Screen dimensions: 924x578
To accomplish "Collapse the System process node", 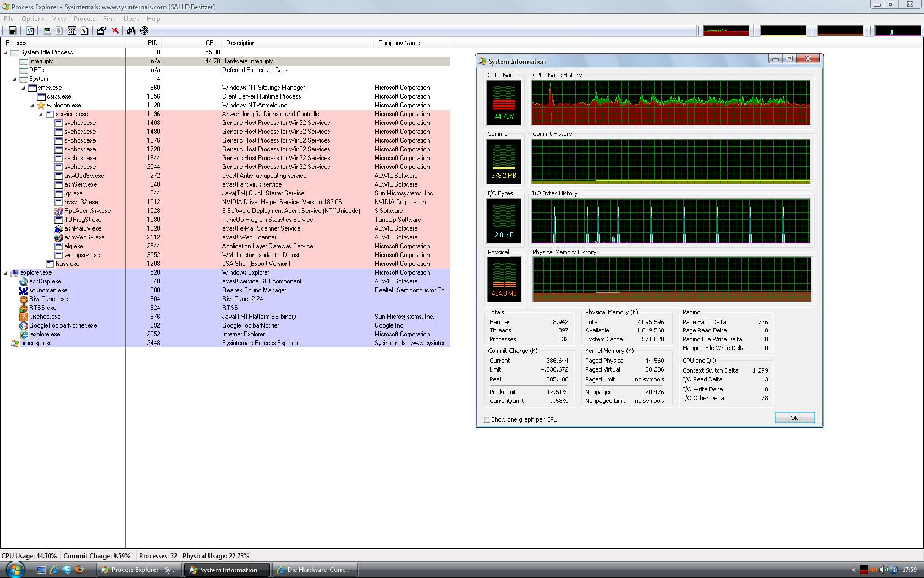I will click(x=15, y=79).
